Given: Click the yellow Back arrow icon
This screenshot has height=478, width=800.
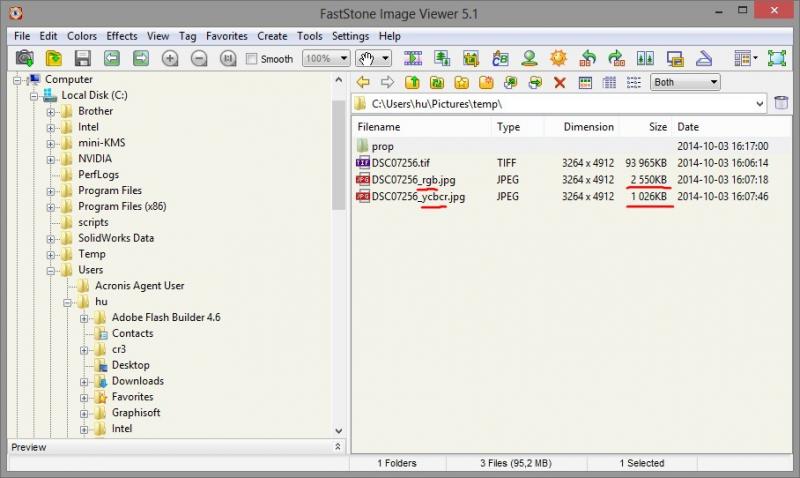Looking at the screenshot, I should click(363, 82).
